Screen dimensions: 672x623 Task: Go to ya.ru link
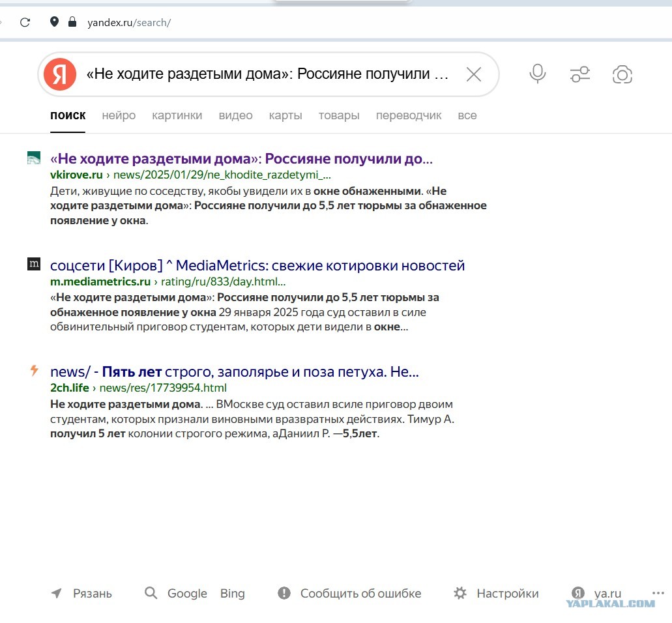point(607,594)
